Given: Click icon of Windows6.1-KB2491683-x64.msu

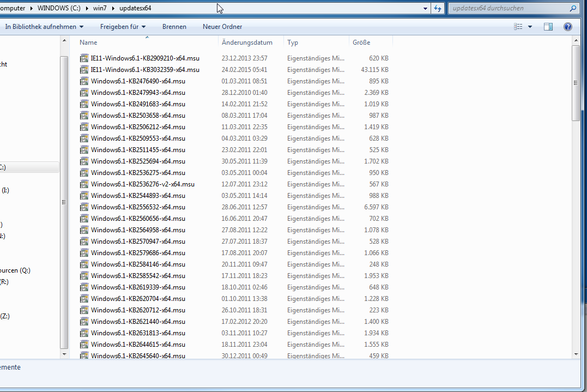Looking at the screenshot, I should coord(84,104).
